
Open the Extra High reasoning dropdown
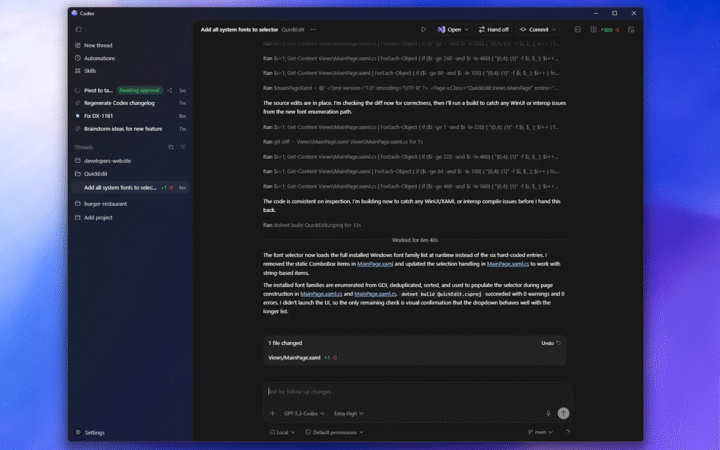(x=349, y=413)
